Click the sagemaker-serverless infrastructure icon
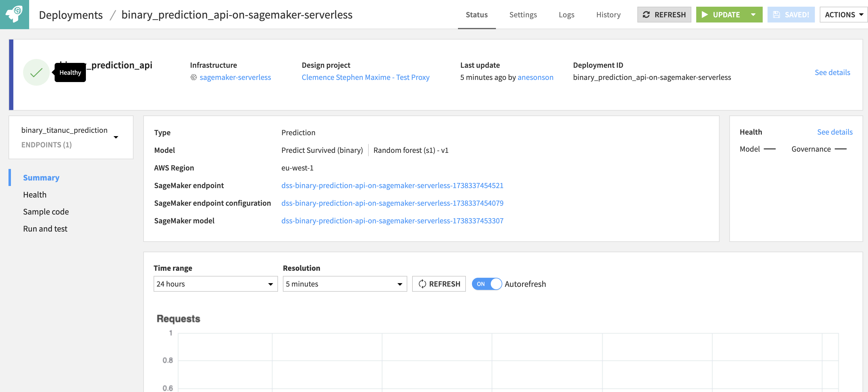 (x=193, y=77)
